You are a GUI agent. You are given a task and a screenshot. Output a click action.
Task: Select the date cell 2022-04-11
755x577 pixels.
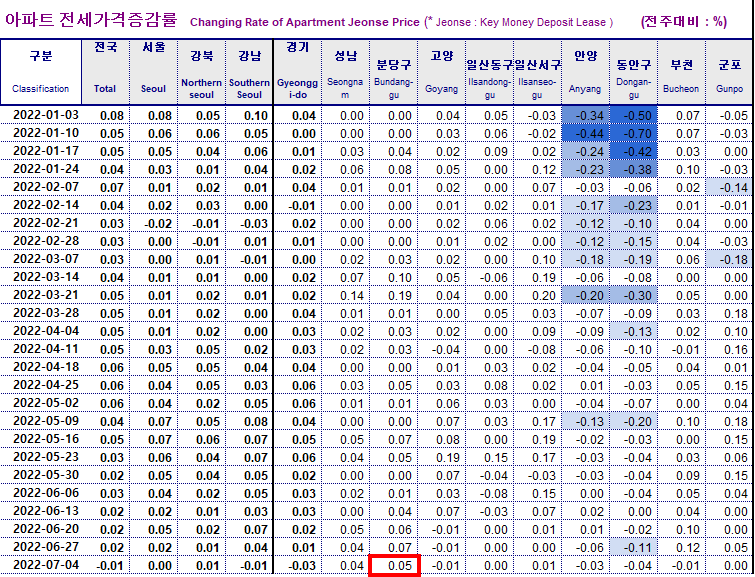click(41, 349)
